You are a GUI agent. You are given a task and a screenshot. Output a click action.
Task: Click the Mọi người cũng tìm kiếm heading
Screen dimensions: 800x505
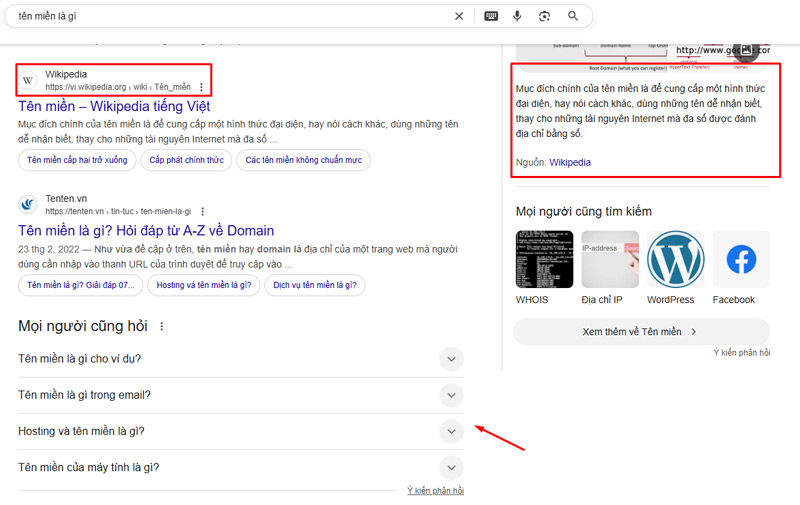tap(584, 212)
